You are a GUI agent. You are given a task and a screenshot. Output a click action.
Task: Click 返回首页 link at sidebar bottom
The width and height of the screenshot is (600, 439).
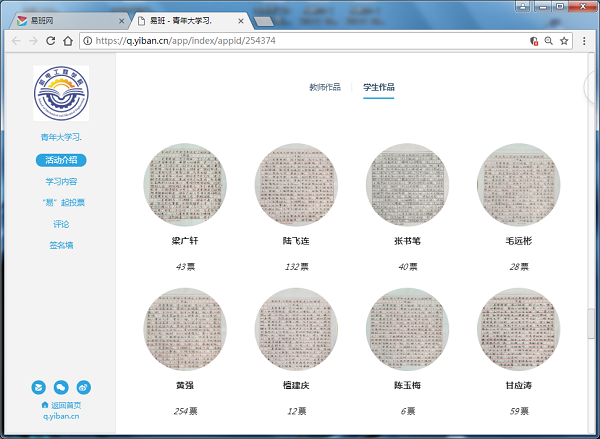point(61,405)
